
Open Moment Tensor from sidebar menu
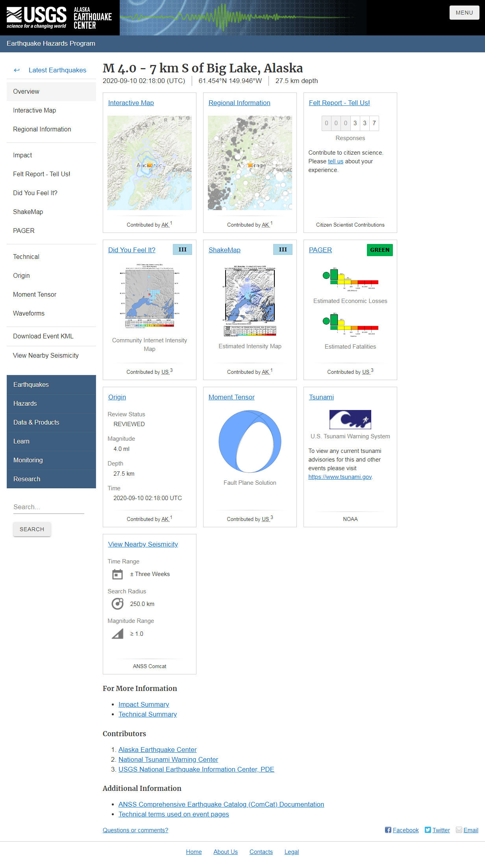coord(35,294)
